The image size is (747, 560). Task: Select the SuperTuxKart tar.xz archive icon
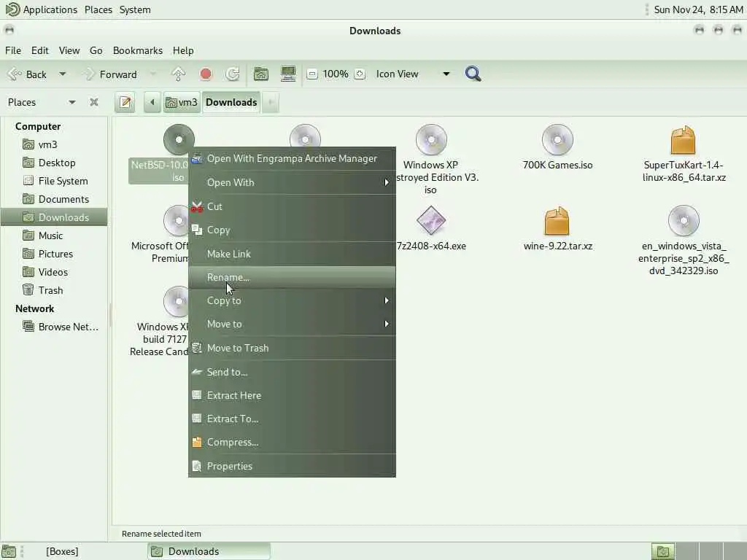tap(683, 139)
